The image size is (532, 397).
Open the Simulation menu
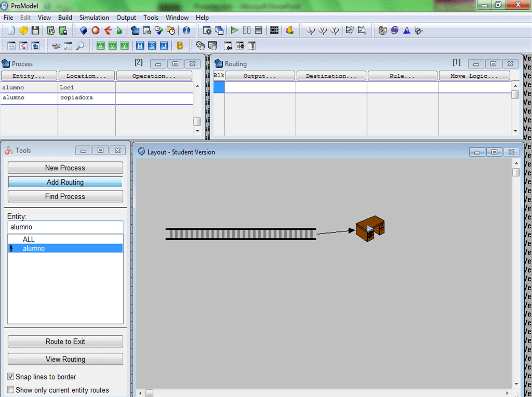pyautogui.click(x=94, y=18)
